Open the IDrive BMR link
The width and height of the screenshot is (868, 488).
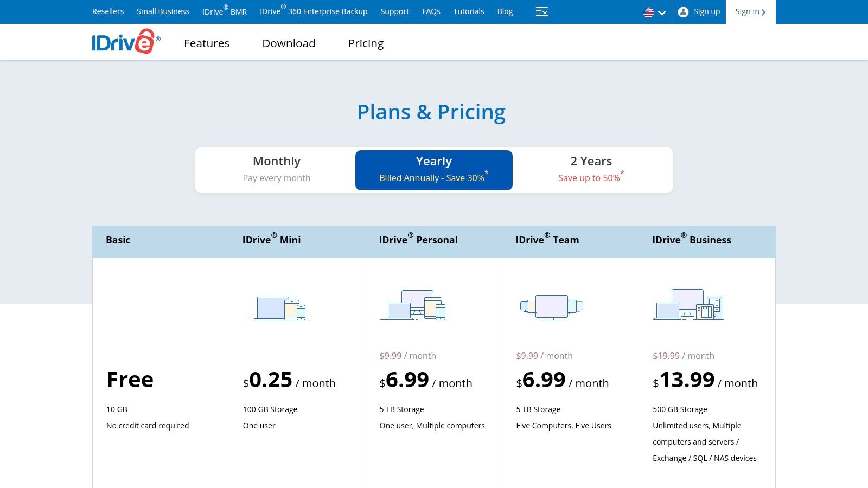(225, 11)
